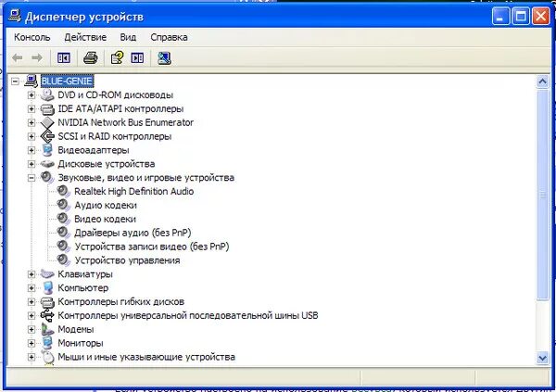556x392 pixels.
Task: Expand the Клавиатуры node
Action: 32,274
